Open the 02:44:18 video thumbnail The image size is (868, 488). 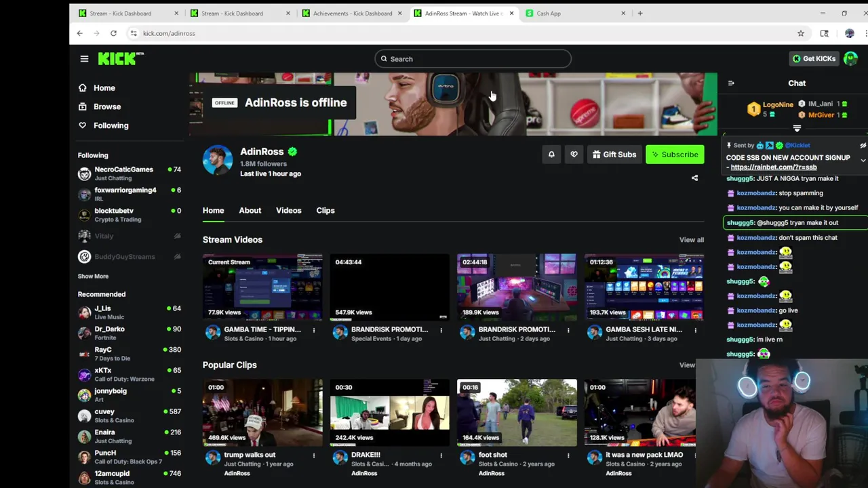517,287
